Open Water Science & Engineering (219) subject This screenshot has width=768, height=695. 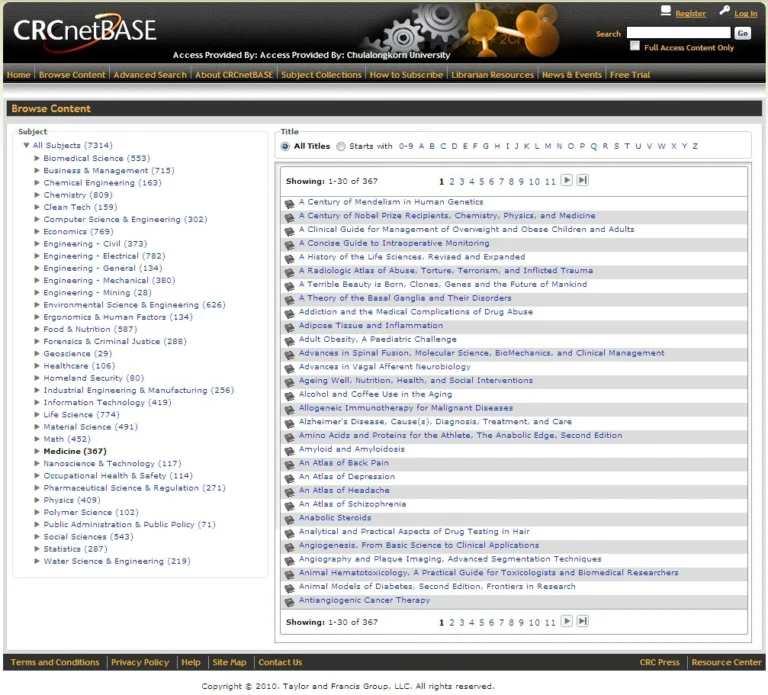(x=117, y=561)
